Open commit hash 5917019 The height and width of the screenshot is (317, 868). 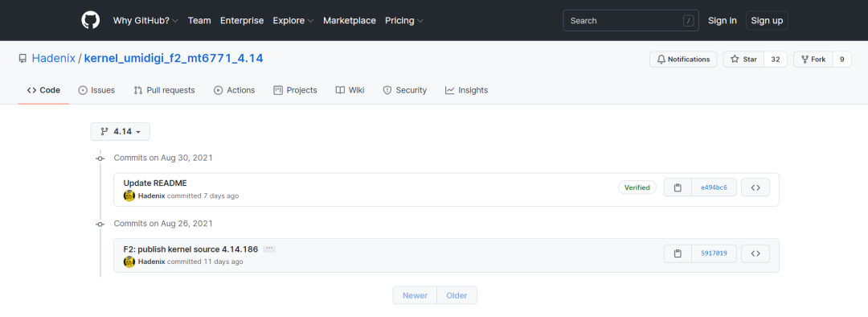pos(714,253)
